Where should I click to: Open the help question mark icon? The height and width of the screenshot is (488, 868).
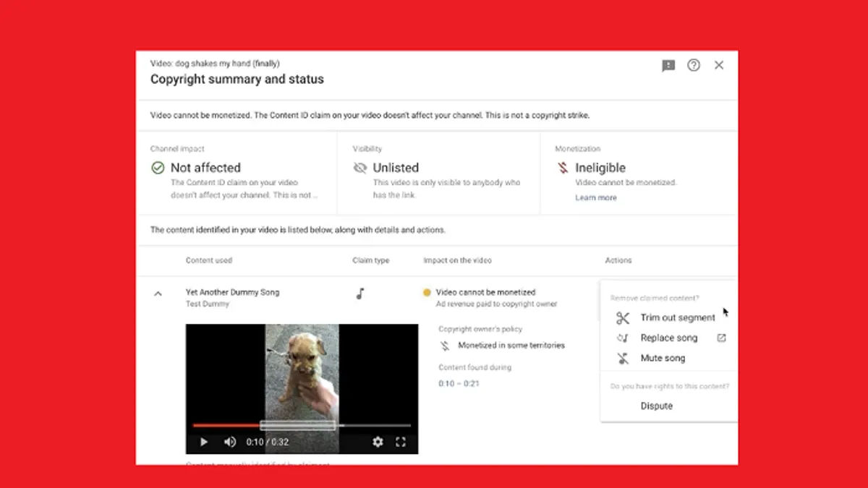click(x=694, y=65)
